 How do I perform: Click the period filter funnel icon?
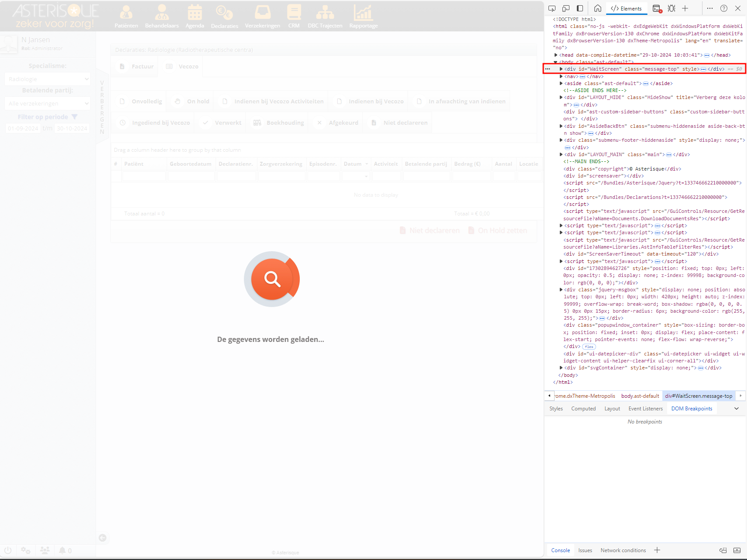[x=75, y=117]
